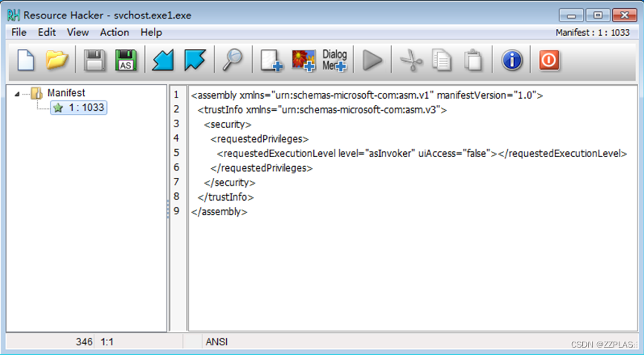Image resolution: width=644 pixels, height=355 pixels.
Task: Click the Manifest : 1 : 1033 header label
Action: point(593,33)
